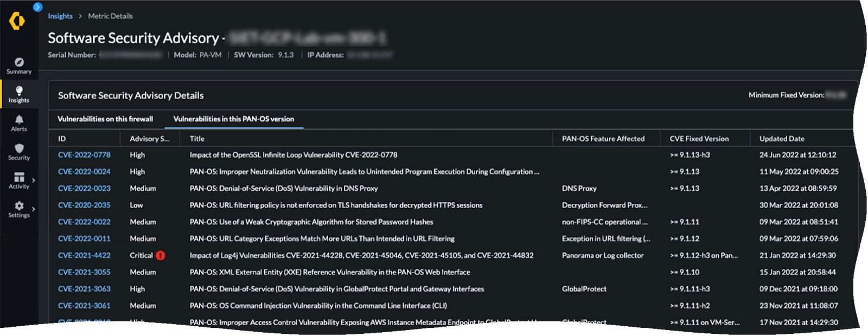Open the Alerts bell icon

pos(19,120)
